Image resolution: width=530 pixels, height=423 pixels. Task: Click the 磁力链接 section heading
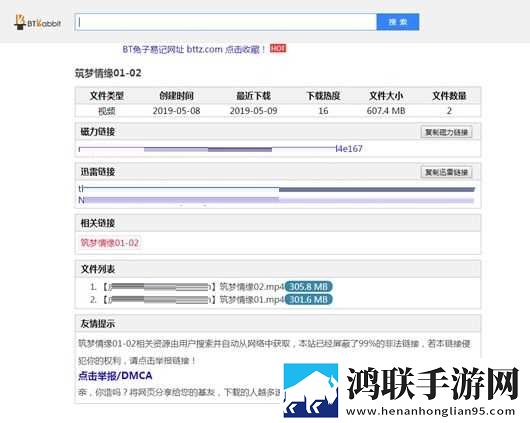pyautogui.click(x=98, y=132)
